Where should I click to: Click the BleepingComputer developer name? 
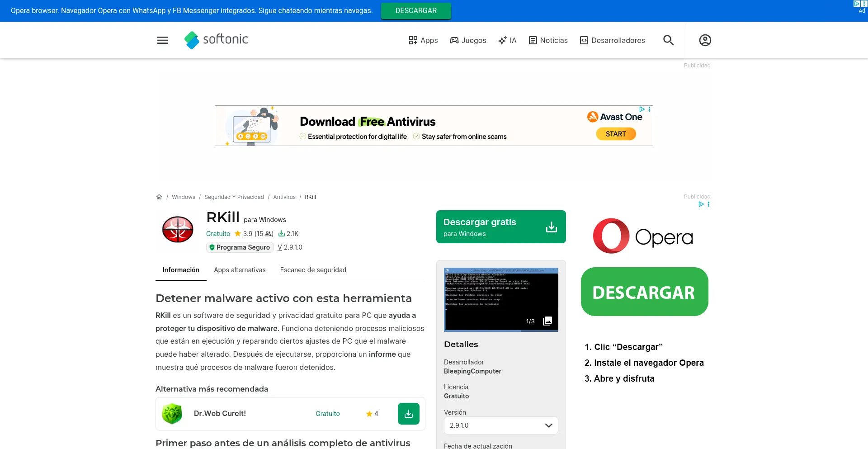(472, 371)
